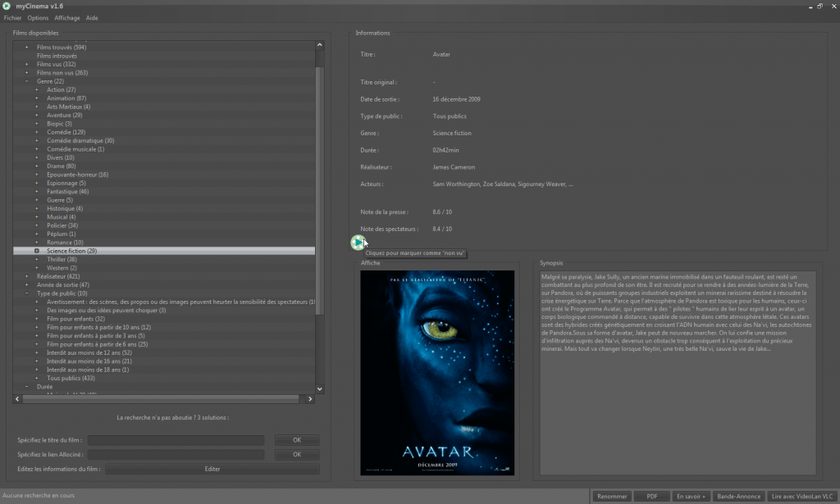Click the vertical scrollbar thumb of film tree
Image resolution: width=840 pixels, height=504 pixels.
[320, 191]
